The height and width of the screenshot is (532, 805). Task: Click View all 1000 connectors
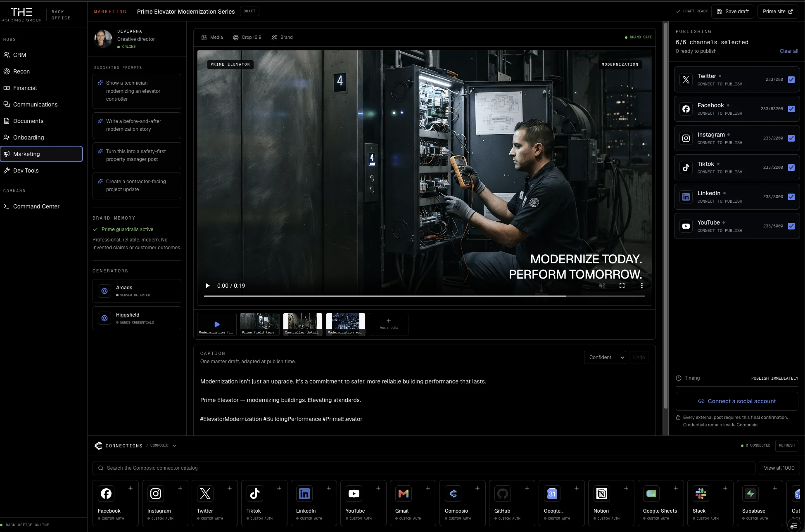tap(779, 468)
